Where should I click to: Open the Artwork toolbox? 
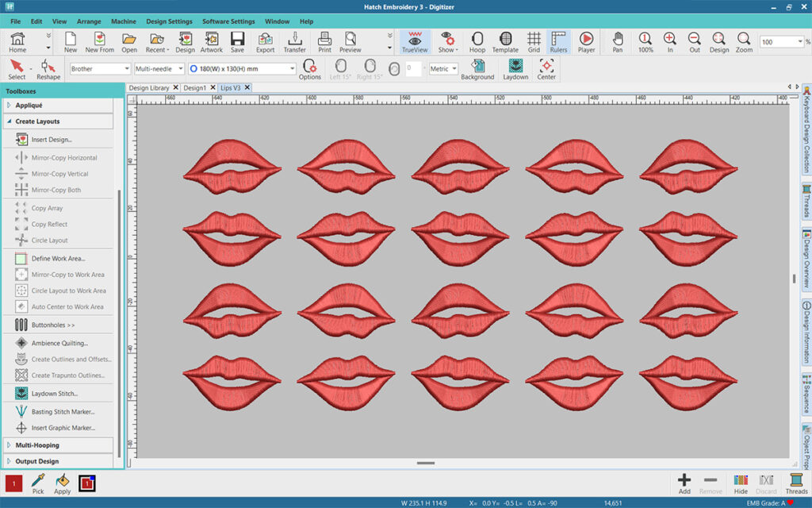[x=211, y=42]
